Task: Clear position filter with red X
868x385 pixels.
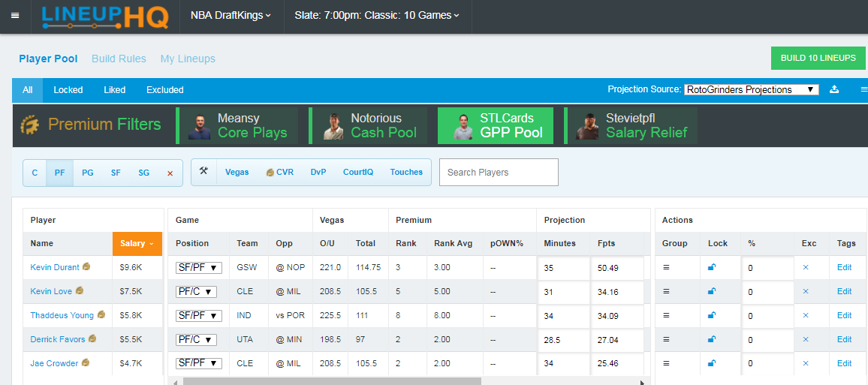Action: (170, 173)
